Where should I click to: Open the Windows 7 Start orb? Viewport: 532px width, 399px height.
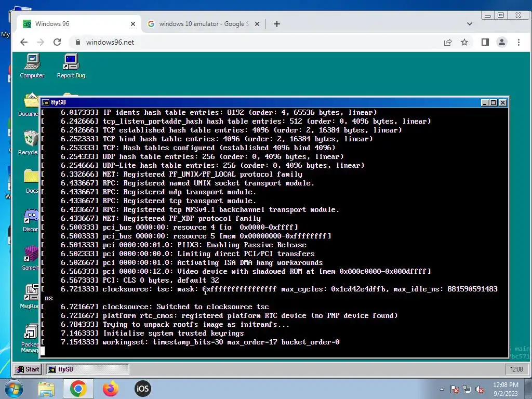click(x=14, y=389)
